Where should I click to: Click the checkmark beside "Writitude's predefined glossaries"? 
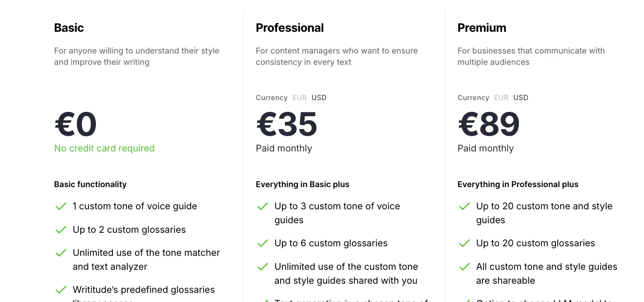pyautogui.click(x=61, y=290)
